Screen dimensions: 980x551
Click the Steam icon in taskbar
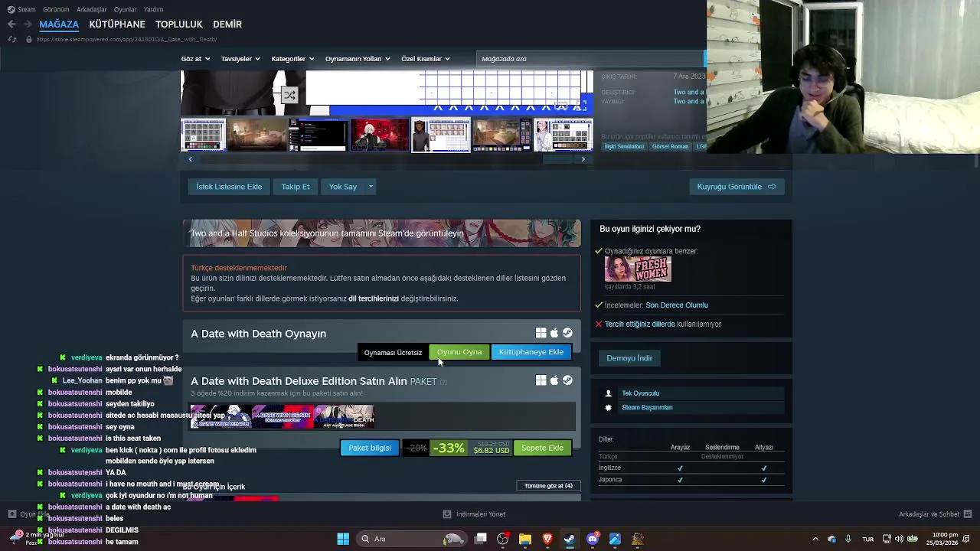tap(570, 539)
